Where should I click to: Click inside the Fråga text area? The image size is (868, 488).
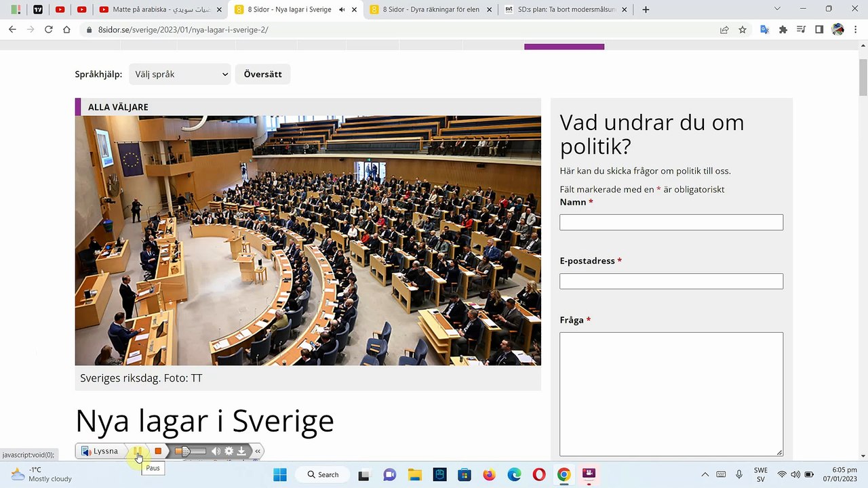[x=671, y=394]
